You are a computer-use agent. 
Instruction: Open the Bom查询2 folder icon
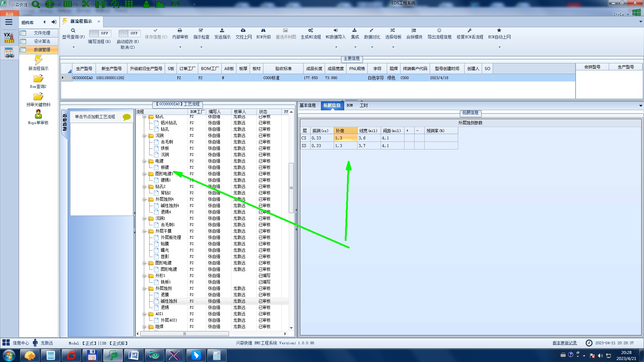pos(38,79)
